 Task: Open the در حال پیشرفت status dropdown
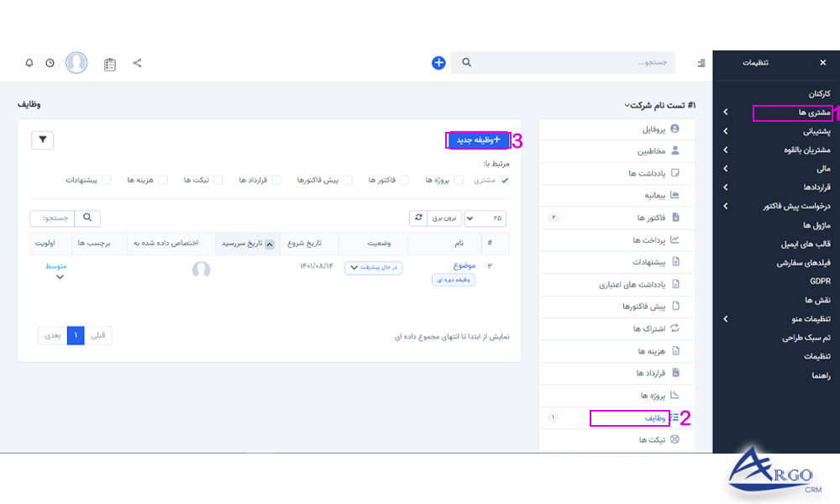(373, 269)
